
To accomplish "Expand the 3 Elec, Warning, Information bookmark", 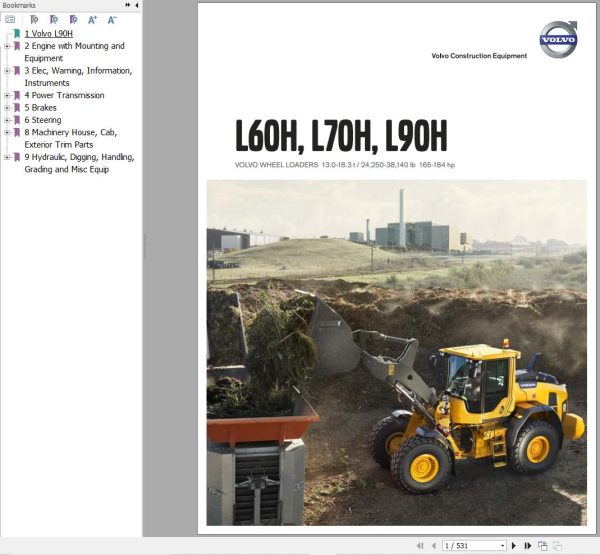I will point(7,71).
